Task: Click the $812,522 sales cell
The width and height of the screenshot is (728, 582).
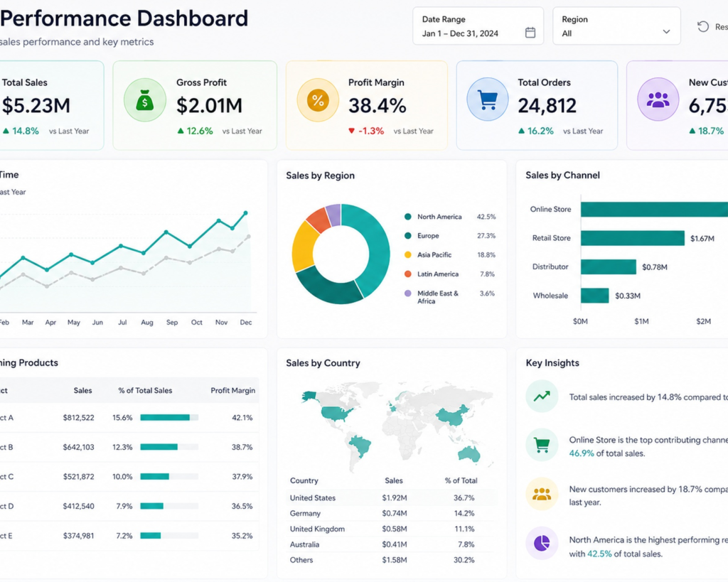Action: click(78, 418)
